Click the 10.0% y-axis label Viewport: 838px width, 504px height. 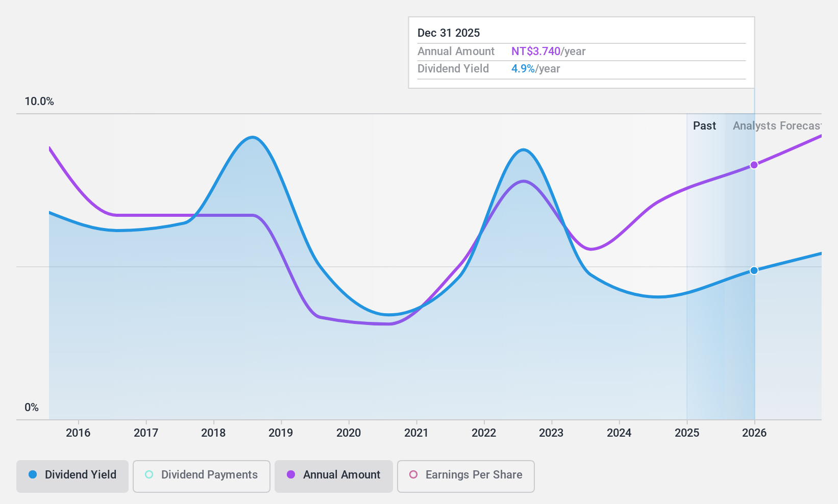tap(39, 102)
